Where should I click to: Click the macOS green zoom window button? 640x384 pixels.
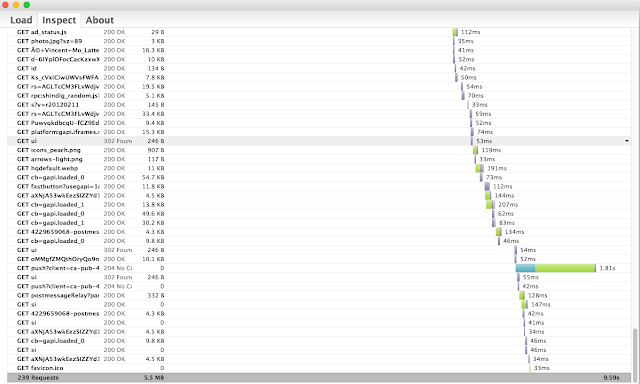pyautogui.click(x=27, y=5)
